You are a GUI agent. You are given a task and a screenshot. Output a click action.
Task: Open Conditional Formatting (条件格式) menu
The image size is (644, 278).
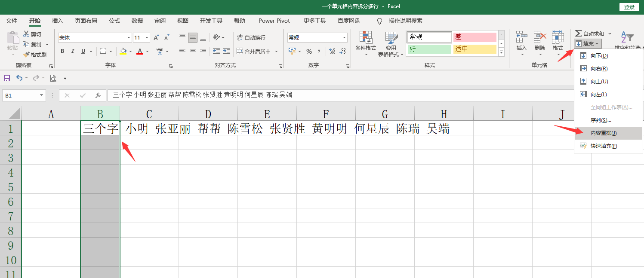point(366,43)
